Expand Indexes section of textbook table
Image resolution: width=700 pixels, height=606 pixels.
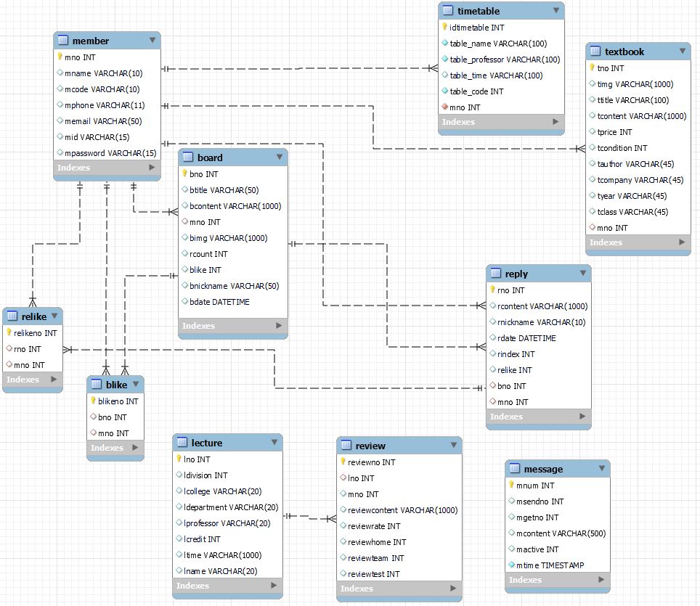coord(682,242)
